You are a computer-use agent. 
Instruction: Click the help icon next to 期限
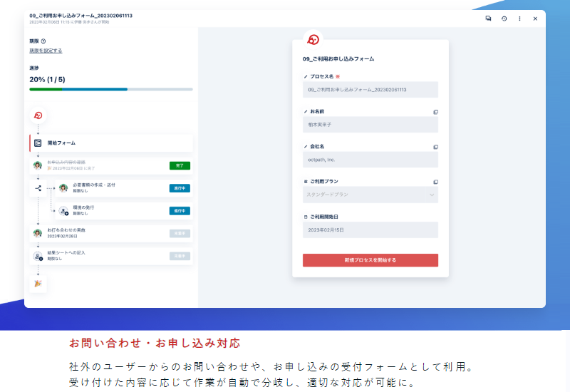(x=43, y=42)
